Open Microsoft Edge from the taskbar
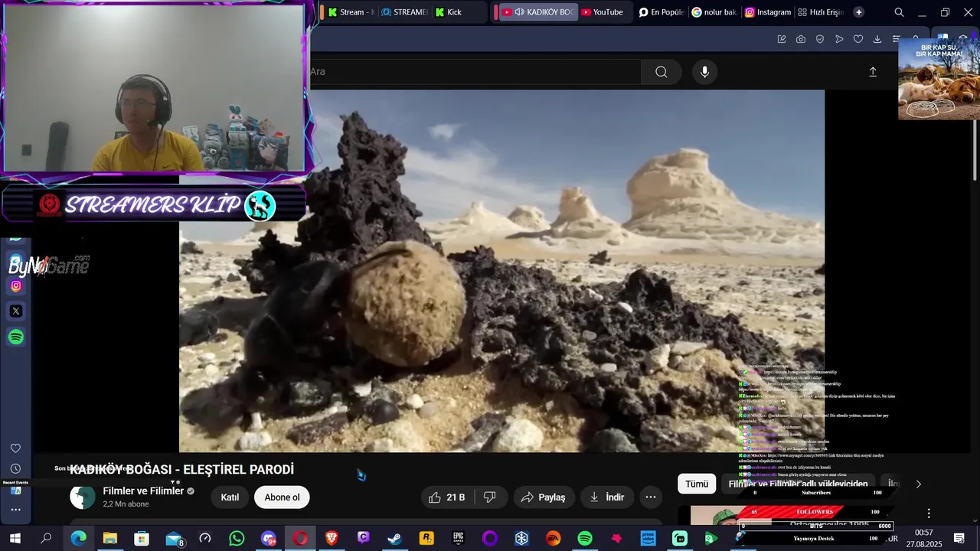 click(79, 539)
